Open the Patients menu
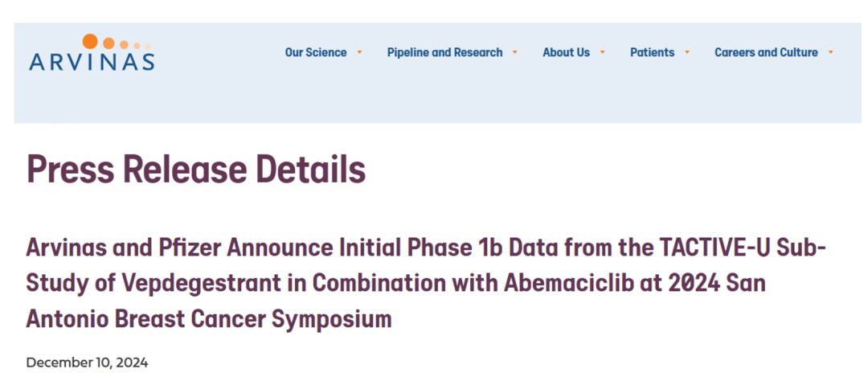The width and height of the screenshot is (868, 377). pos(652,52)
